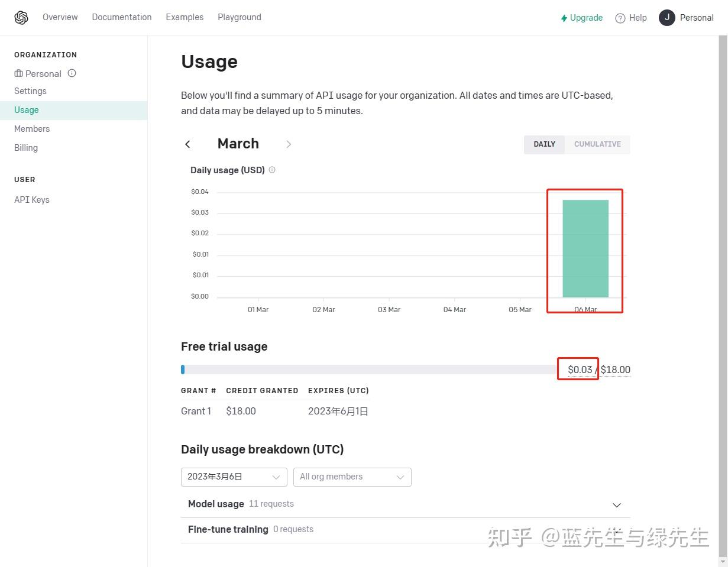Click the Personal account avatar
728x567 pixels.
pyautogui.click(x=666, y=18)
